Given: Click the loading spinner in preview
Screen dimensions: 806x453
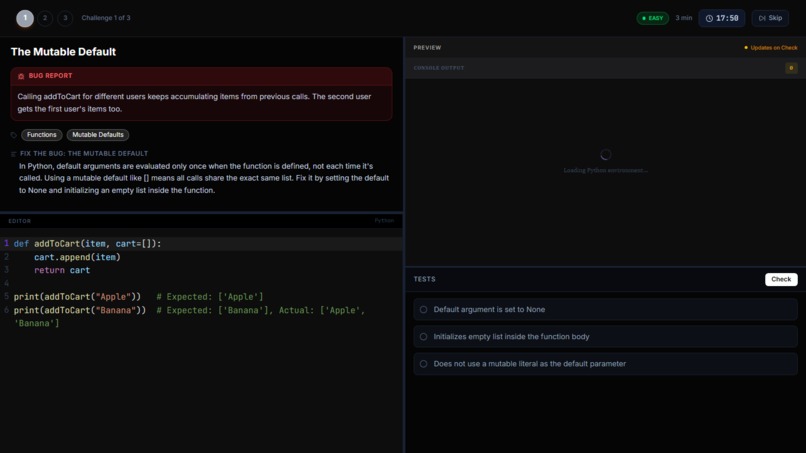Looking at the screenshot, I should click(x=606, y=155).
